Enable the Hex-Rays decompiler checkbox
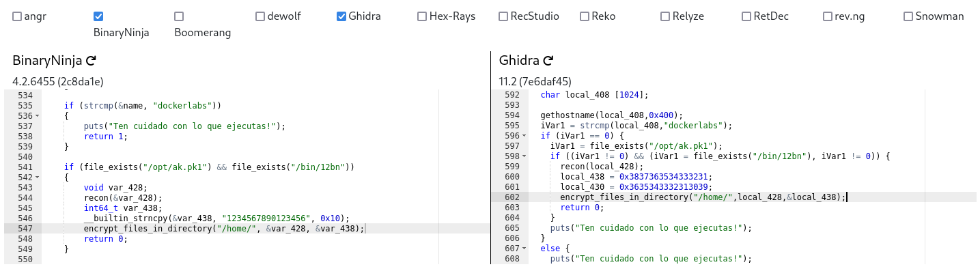This screenshot has height=269, width=980. pos(422,16)
